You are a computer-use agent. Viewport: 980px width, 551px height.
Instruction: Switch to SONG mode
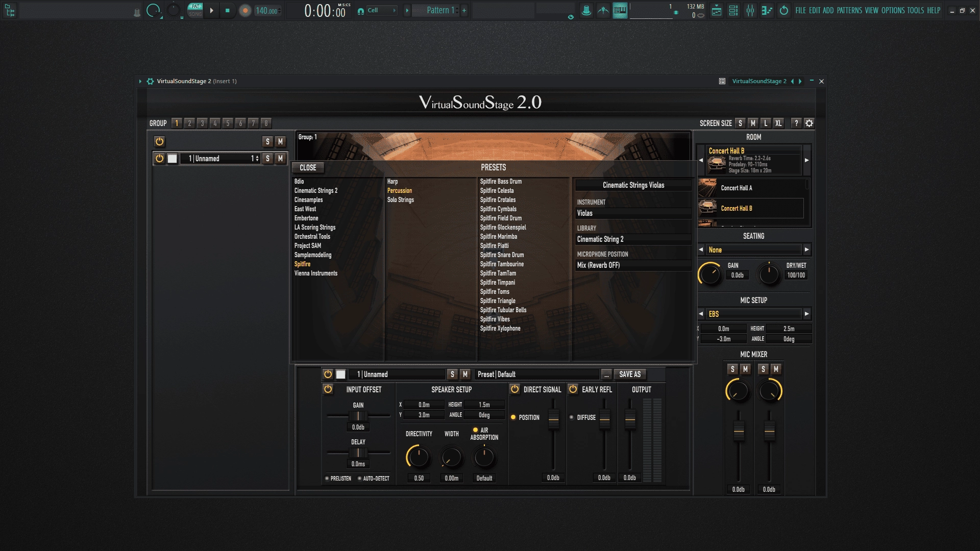pos(195,14)
